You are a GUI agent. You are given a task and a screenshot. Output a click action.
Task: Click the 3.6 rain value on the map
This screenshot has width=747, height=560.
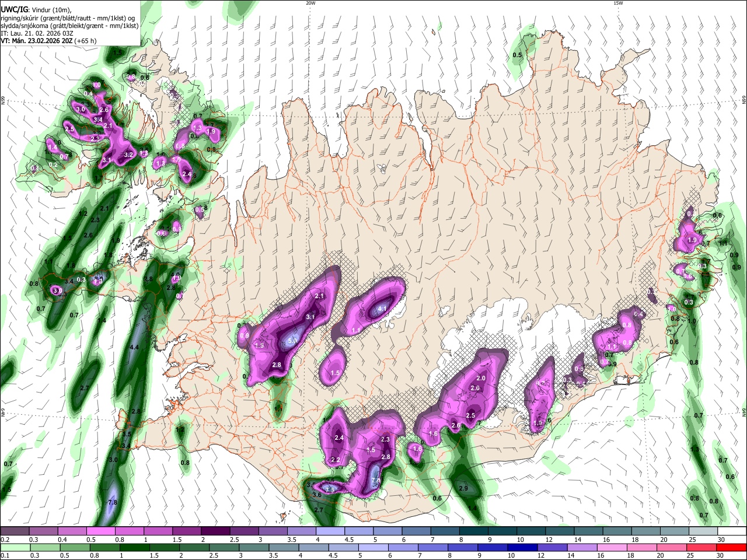tap(317, 495)
